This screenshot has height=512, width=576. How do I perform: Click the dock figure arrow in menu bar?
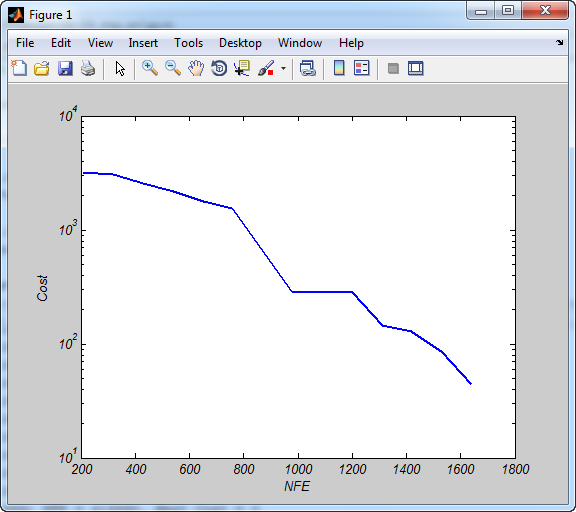[x=559, y=43]
